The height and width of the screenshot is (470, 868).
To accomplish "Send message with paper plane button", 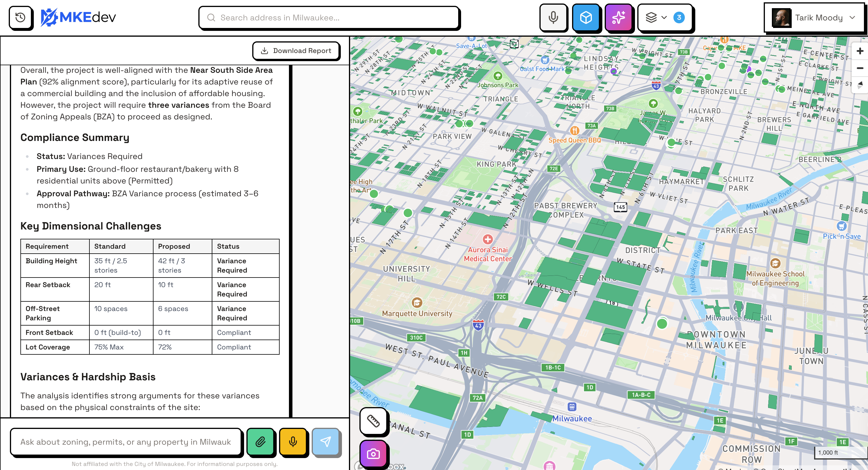I will pos(326,441).
